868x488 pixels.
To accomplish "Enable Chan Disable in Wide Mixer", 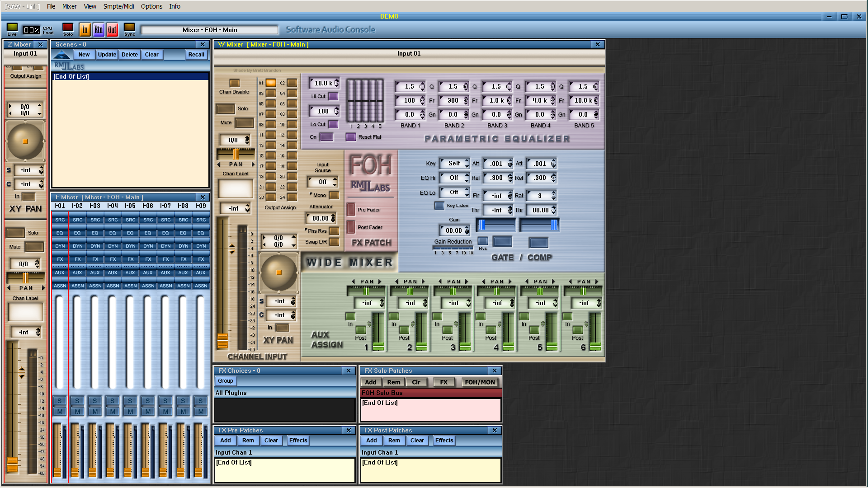I will click(234, 83).
